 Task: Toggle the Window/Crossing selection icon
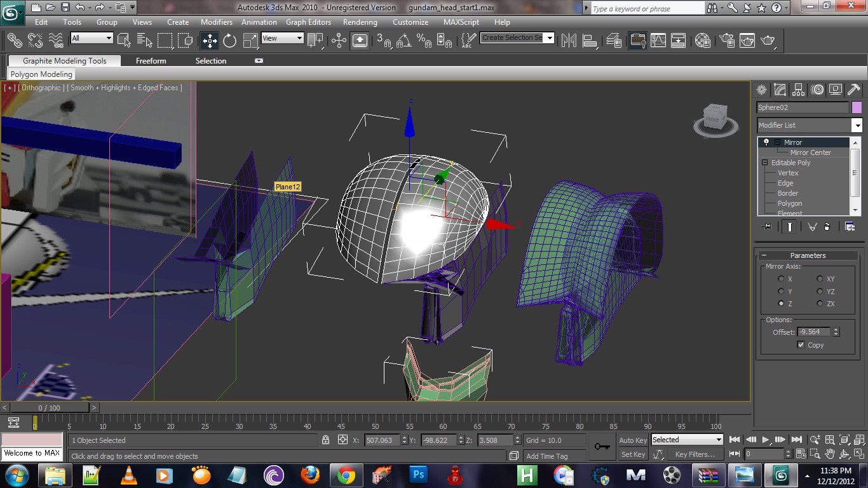click(185, 41)
